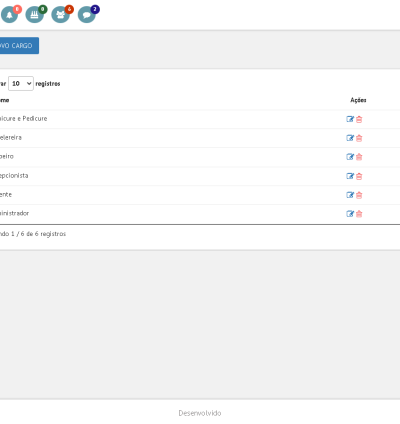The height and width of the screenshot is (424, 400).
Task: Edit the Administrador entry
Action: click(350, 214)
